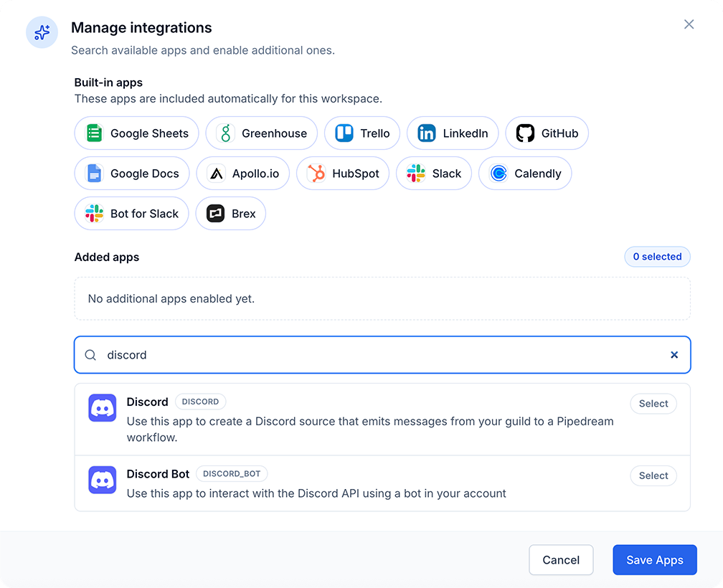Click Save Apps button
Screen dimensions: 723x588
(x=655, y=560)
